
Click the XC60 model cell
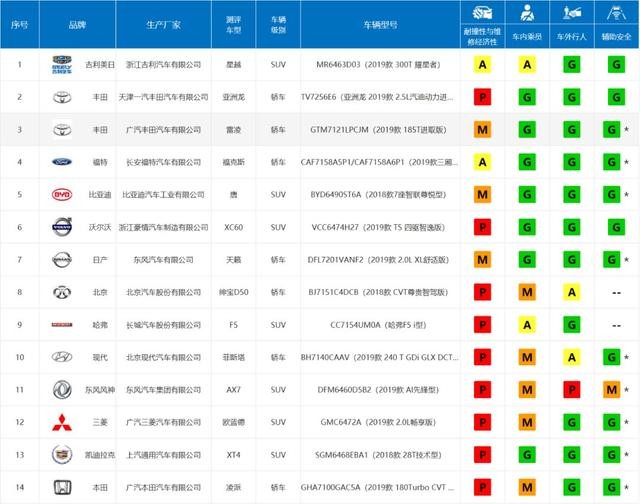(x=233, y=227)
